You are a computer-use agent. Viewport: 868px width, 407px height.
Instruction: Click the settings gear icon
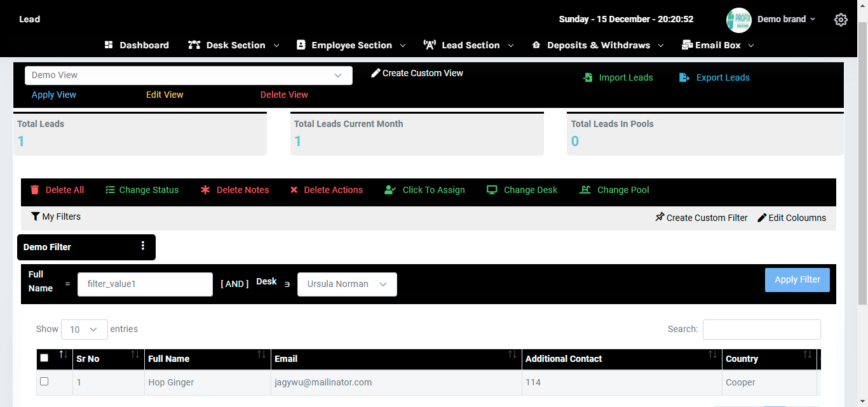coord(841,20)
